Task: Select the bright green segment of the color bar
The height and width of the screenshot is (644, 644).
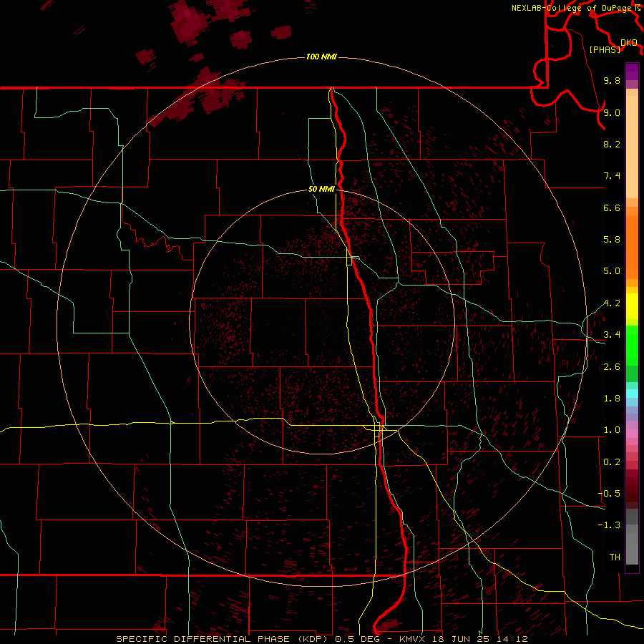Action: [632, 346]
